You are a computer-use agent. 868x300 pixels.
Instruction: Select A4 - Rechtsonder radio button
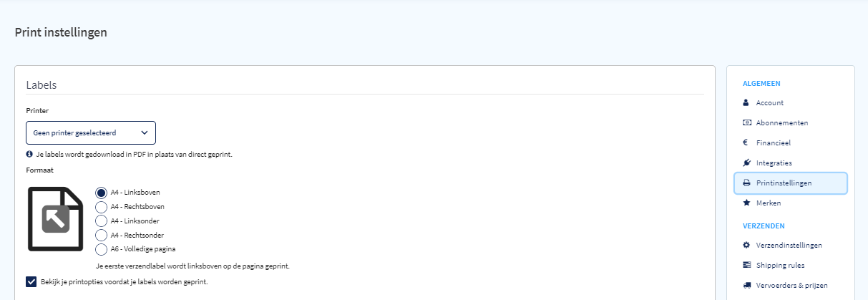coord(101,235)
